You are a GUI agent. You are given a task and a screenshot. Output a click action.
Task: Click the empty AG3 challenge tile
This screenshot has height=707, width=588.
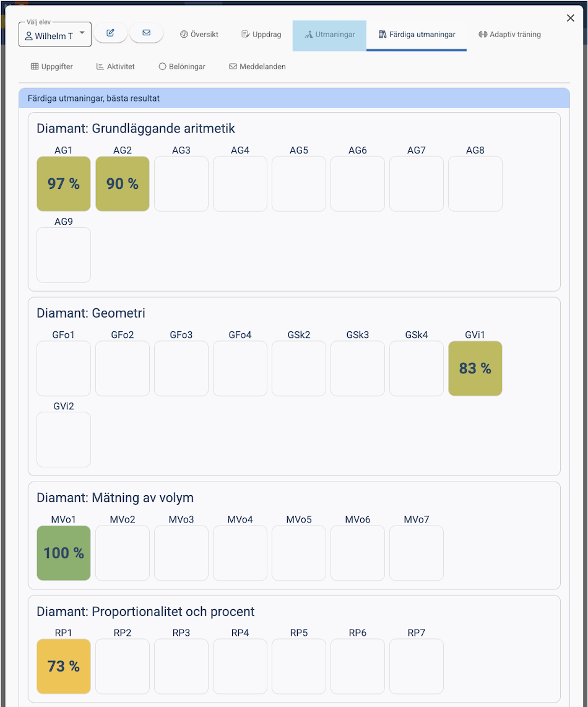tap(181, 184)
